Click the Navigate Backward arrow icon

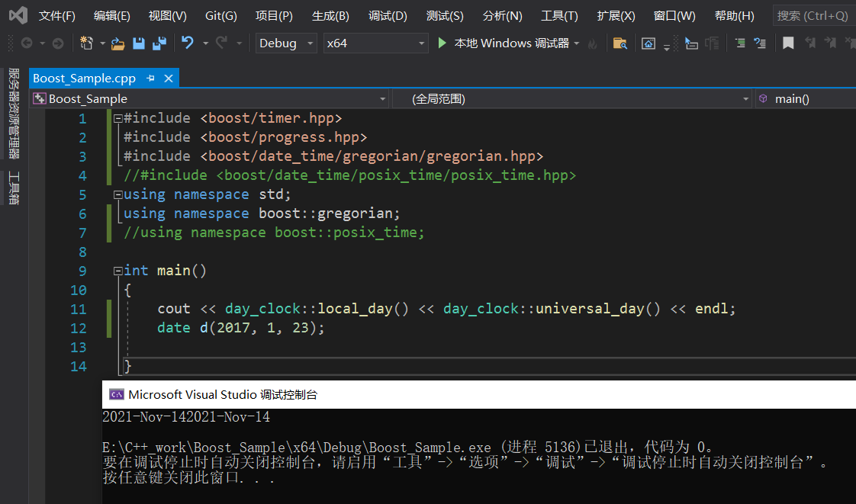point(26,43)
